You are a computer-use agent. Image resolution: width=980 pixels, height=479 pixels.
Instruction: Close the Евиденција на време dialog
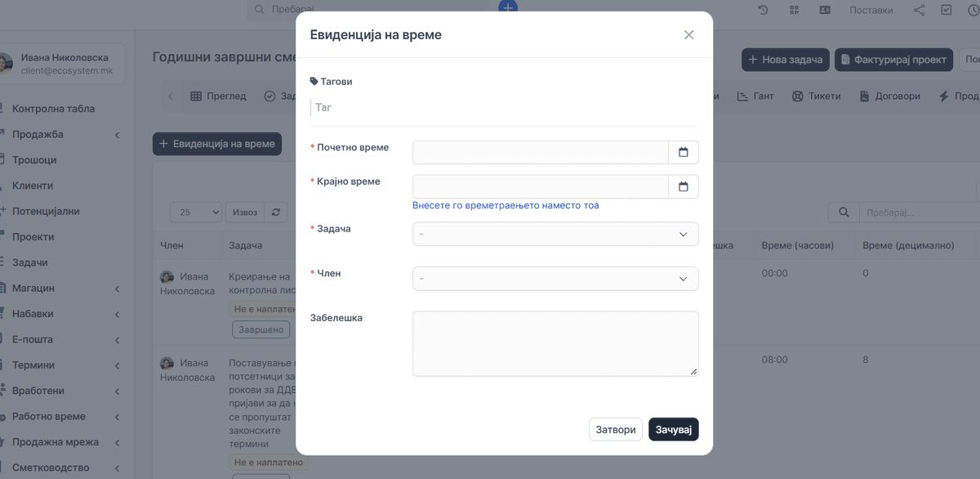(x=688, y=34)
